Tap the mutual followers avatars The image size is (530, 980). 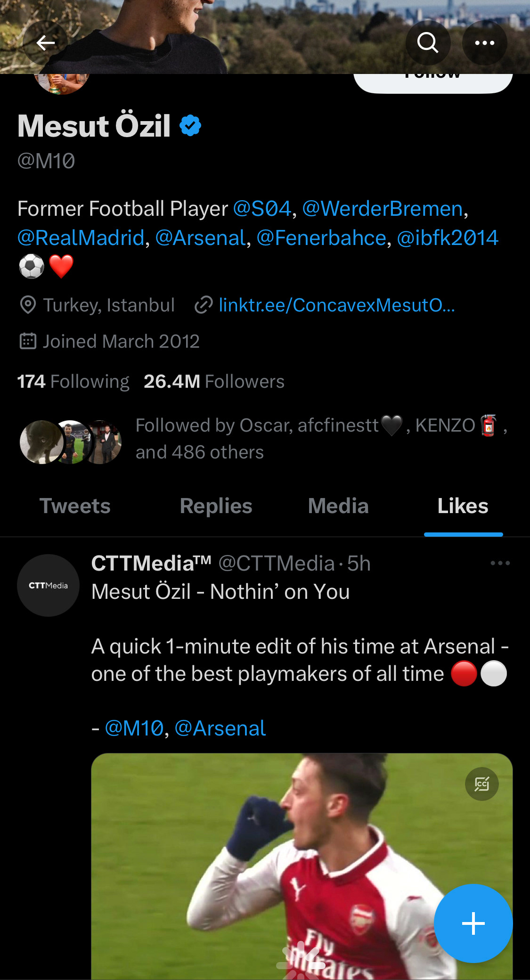tap(71, 442)
